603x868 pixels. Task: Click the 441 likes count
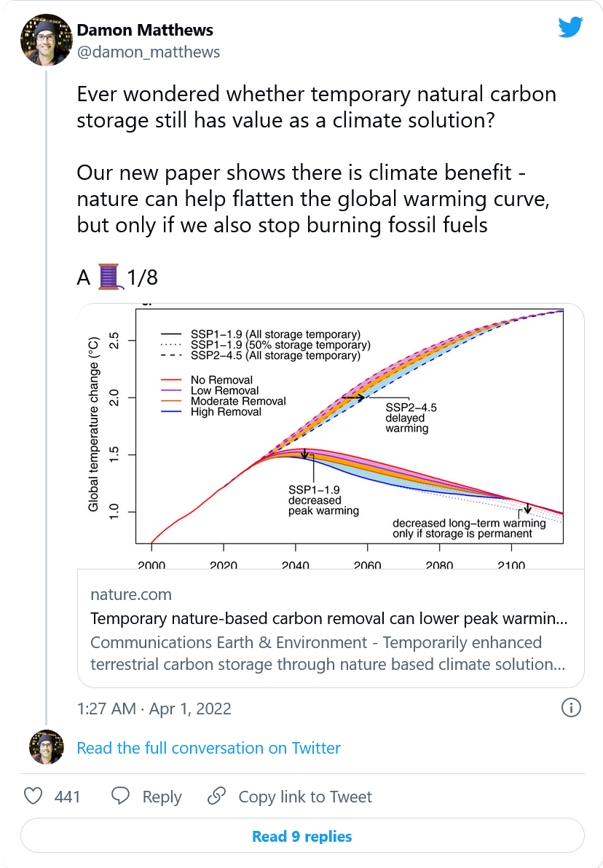click(x=68, y=797)
